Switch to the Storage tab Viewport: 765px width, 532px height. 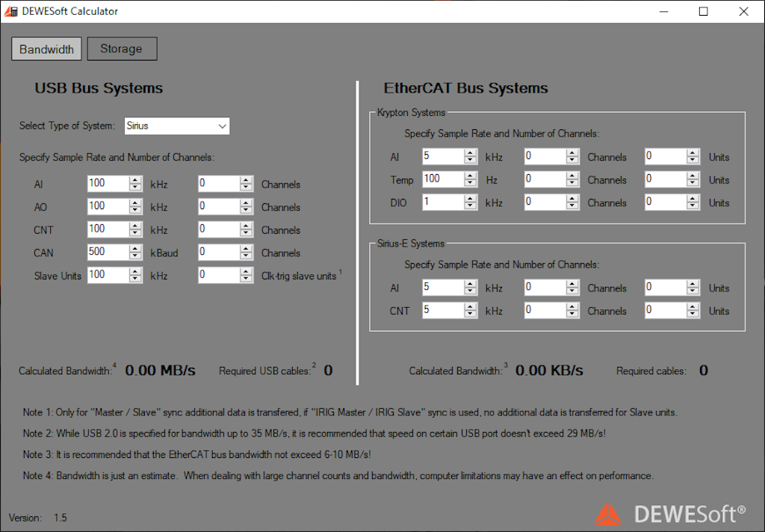(x=122, y=49)
